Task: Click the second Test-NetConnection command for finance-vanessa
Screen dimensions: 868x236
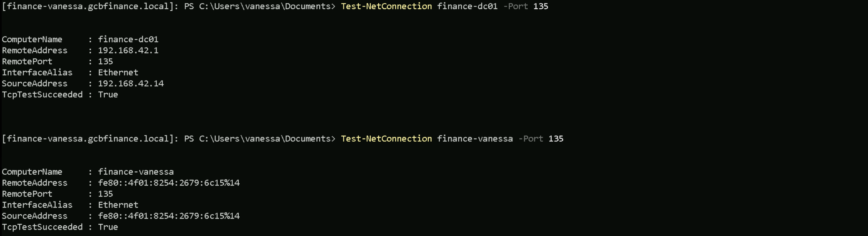Action: pyautogui.click(x=386, y=138)
